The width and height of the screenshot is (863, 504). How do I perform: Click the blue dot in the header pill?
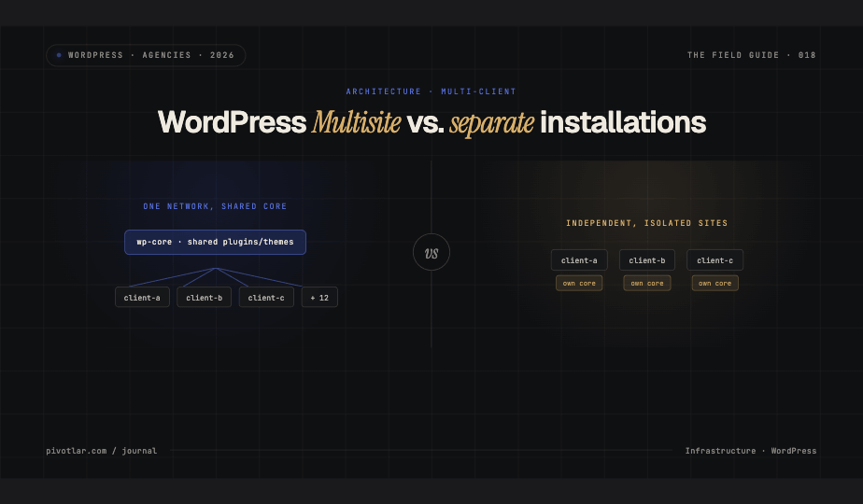[59, 55]
